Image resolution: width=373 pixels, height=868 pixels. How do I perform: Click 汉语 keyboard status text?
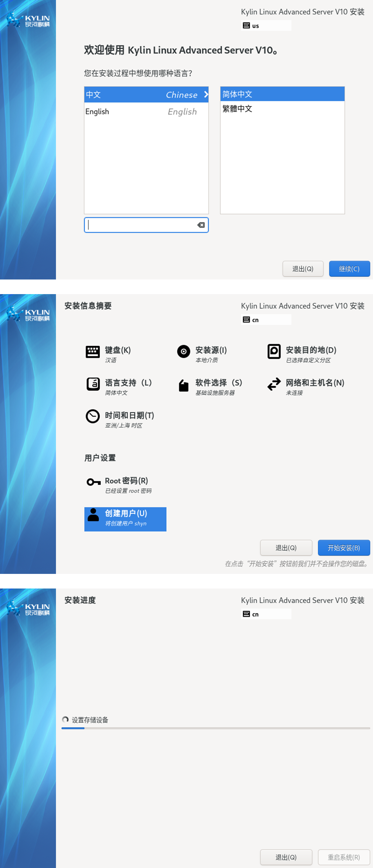110,360
